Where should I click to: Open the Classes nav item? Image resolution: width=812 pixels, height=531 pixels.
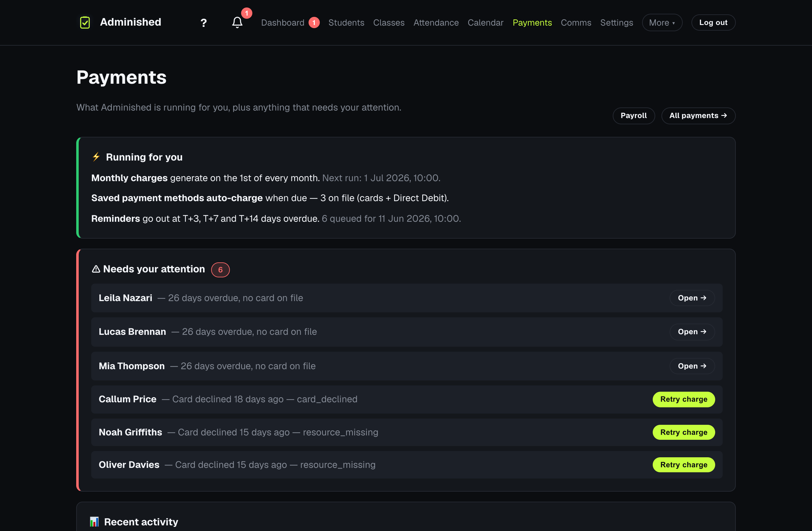389,22
